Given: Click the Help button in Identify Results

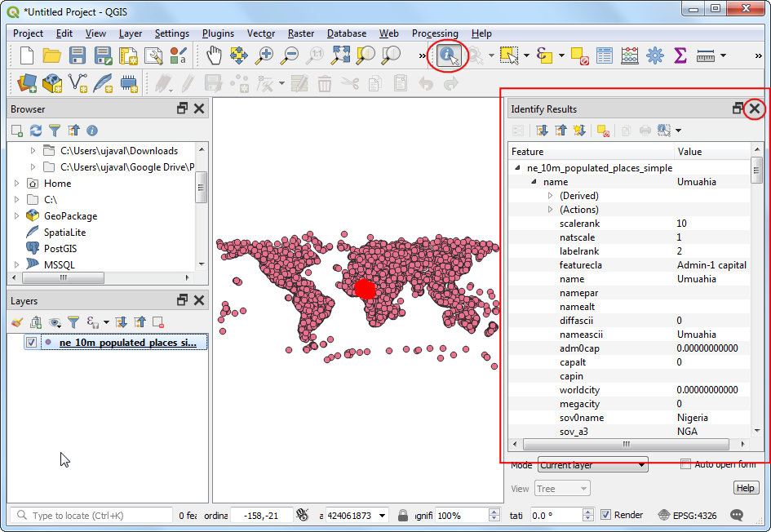Looking at the screenshot, I should click(745, 488).
